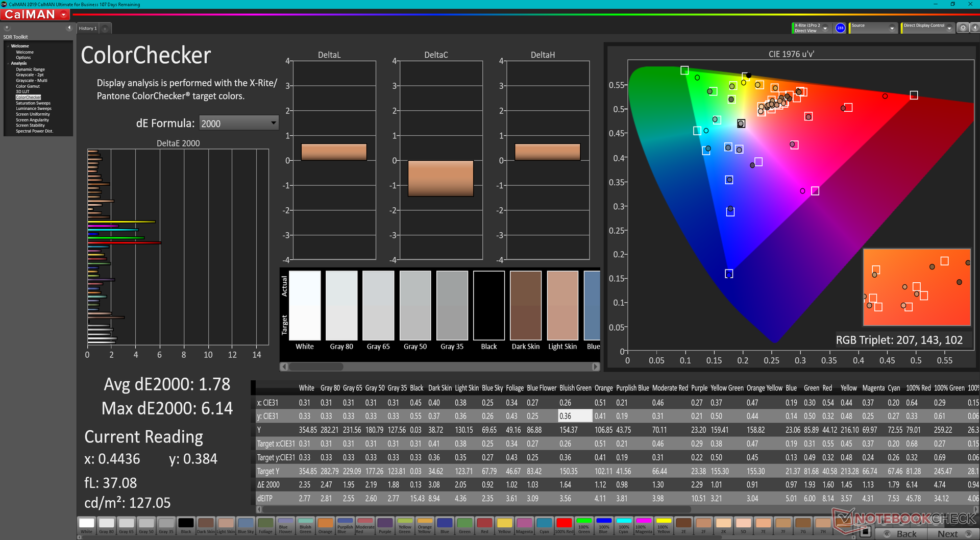Click the round indicator button above SDR Toolkit
Viewport: 980px width, 540px height.
click(7, 28)
